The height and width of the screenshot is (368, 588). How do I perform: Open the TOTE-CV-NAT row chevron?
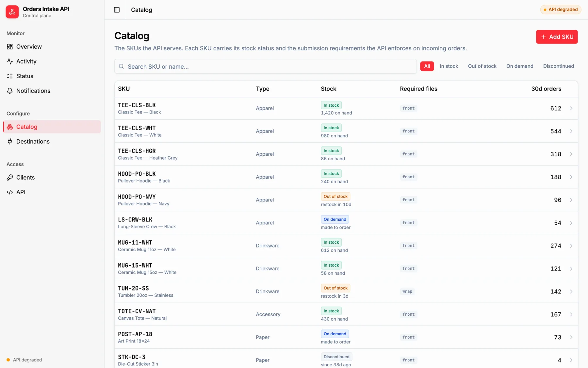(571, 314)
